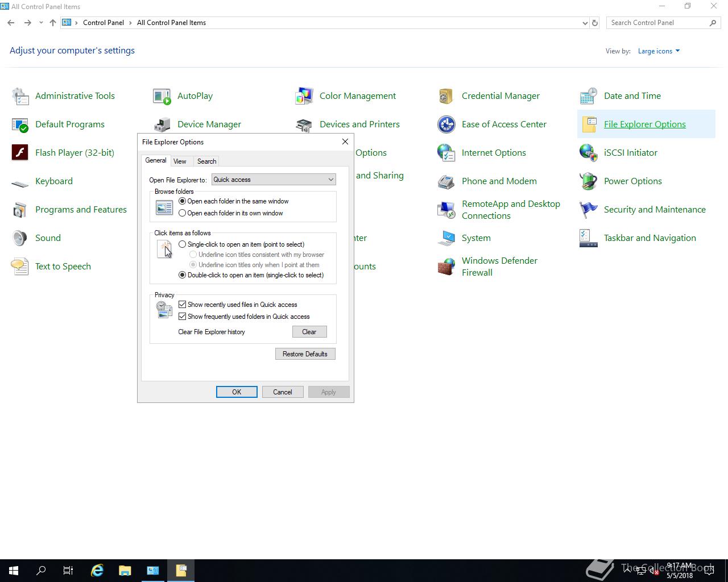
Task: Cancel the File Explorer Options dialog
Action: click(x=283, y=392)
